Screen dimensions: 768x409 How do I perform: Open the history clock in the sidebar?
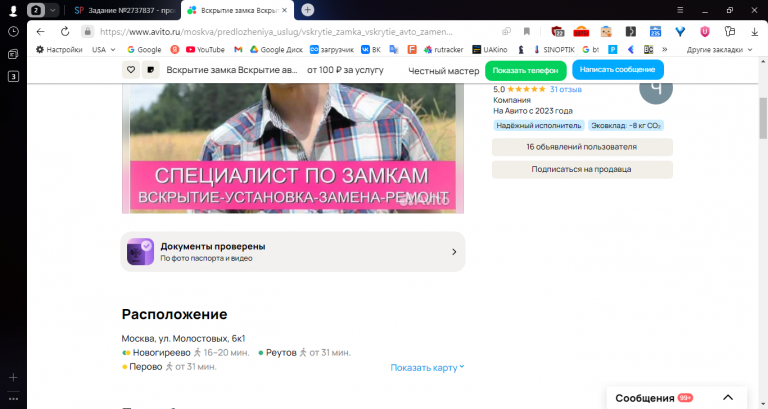[x=13, y=31]
